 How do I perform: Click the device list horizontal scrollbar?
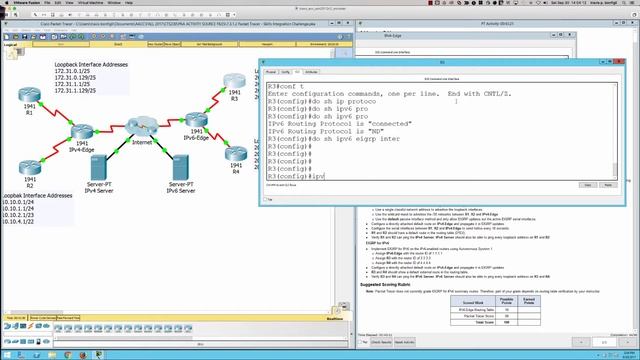[x=124, y=338]
